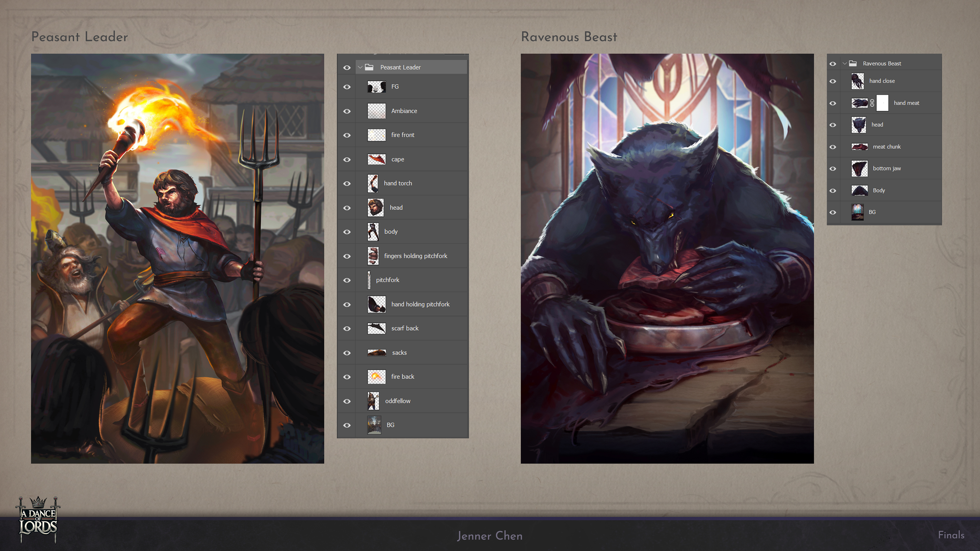Click the Peasant Leader group folder icon
Viewport: 980px width, 551px height.
pos(369,67)
